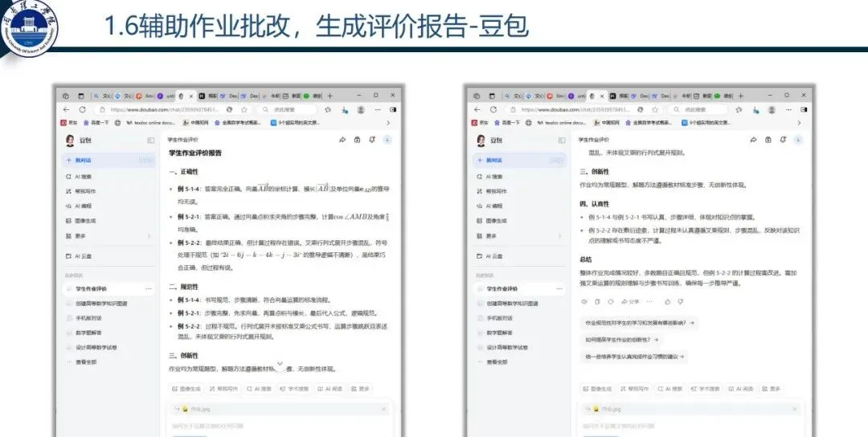Viewport: 868px width, 437px height.
Task: Select 图像生成 in left window sidebar
Action: tap(80, 221)
